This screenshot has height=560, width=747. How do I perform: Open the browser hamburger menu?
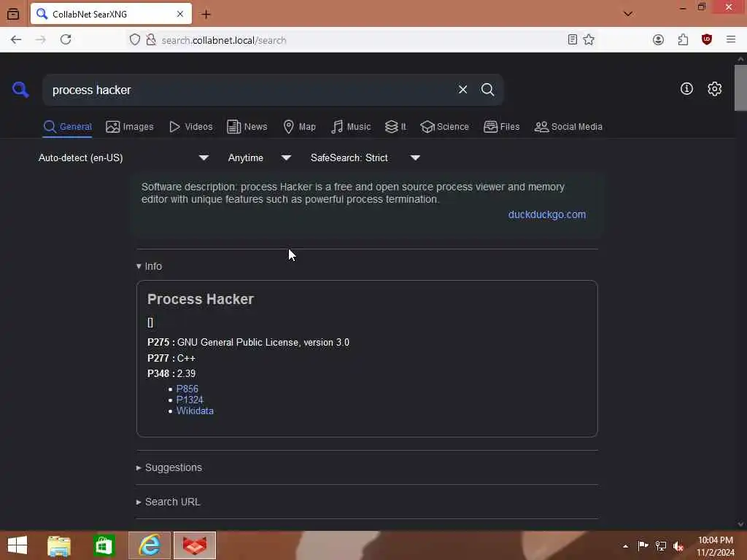point(731,40)
